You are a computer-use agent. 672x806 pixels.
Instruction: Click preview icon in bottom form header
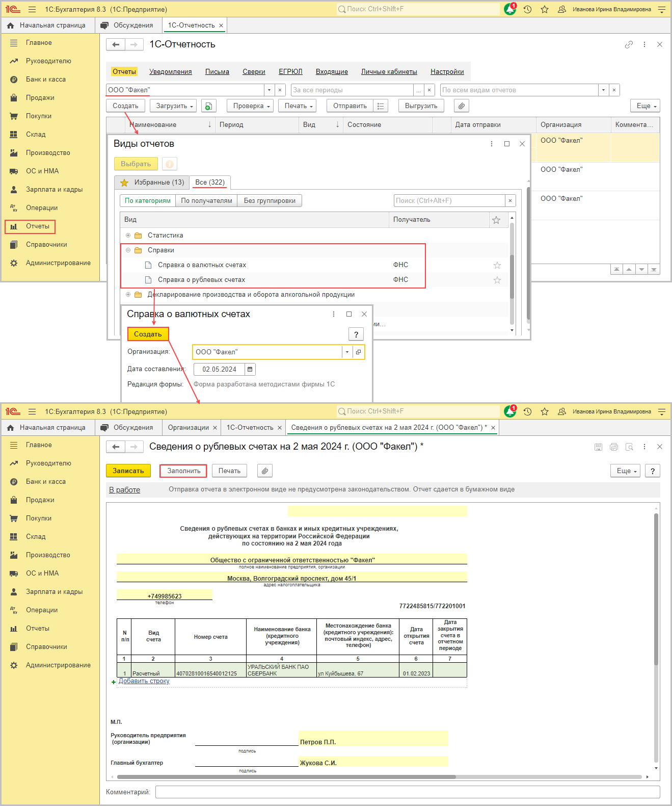(629, 447)
